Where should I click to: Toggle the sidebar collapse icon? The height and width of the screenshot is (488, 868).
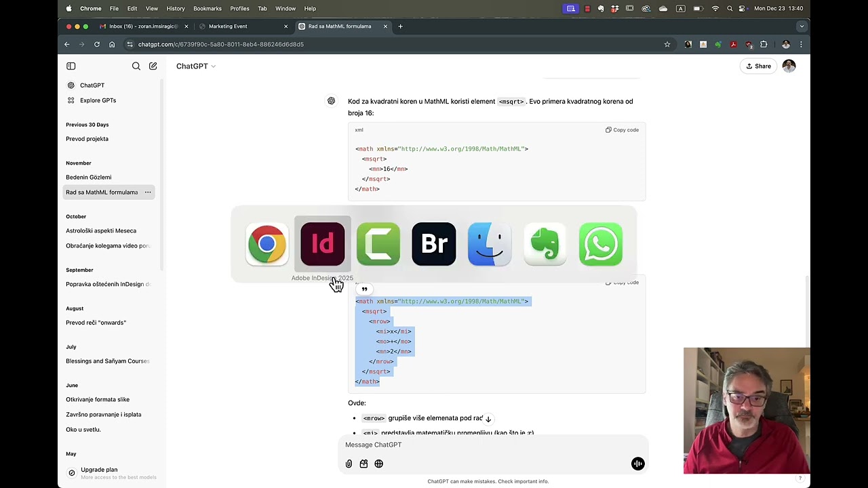71,66
